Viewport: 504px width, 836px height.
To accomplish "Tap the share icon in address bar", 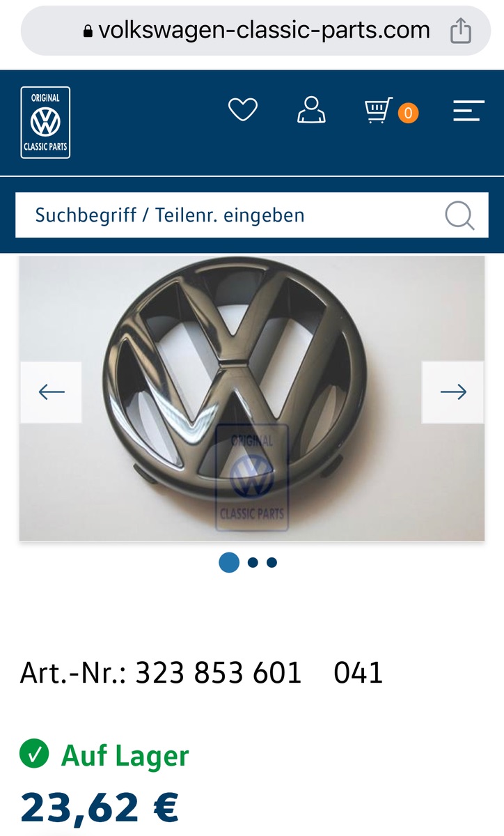I will [461, 31].
